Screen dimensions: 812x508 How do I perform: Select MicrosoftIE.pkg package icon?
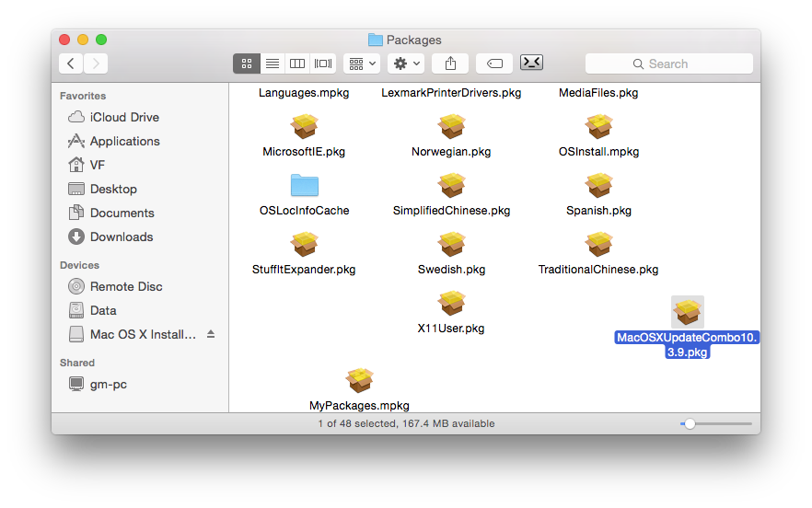point(304,126)
